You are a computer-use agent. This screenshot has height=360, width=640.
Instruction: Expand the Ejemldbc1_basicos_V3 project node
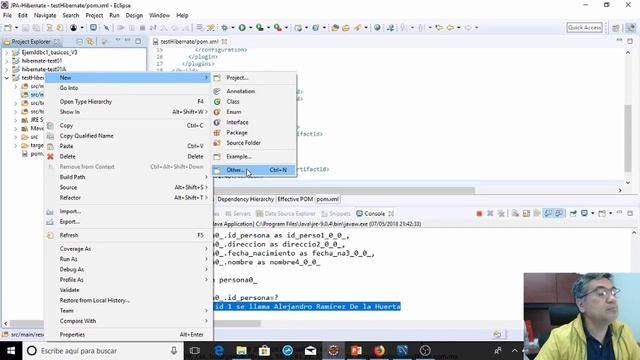6,52
